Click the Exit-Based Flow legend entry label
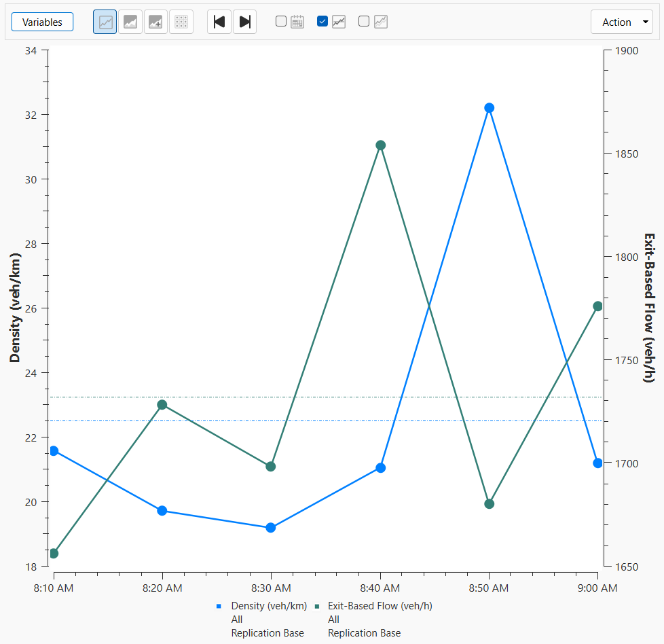 click(380, 606)
